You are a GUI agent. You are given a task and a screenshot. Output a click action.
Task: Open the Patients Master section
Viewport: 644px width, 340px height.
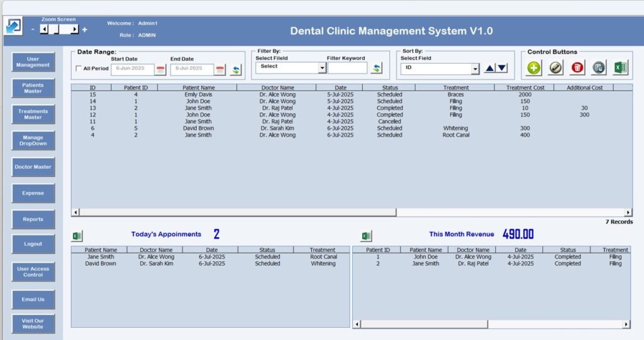pos(33,88)
